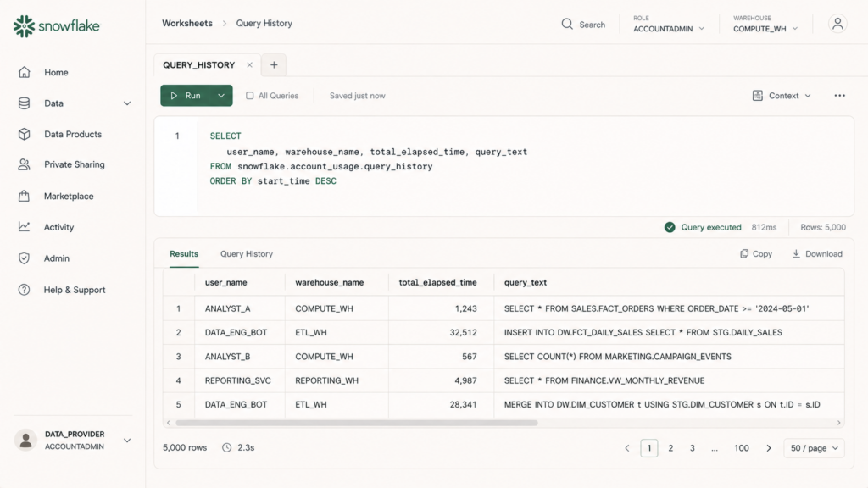
Task: Select the MERGE INTO DW.DIM_CUSTOMER query text
Action: 662,404
